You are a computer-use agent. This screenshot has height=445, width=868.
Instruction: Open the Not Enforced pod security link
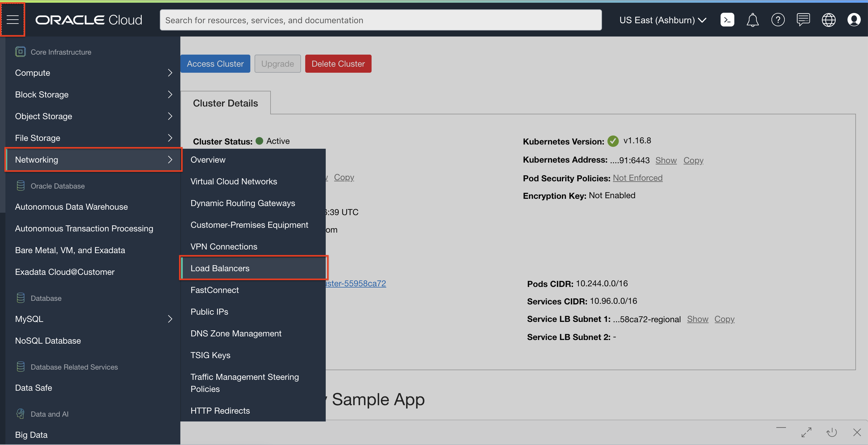[x=637, y=178]
